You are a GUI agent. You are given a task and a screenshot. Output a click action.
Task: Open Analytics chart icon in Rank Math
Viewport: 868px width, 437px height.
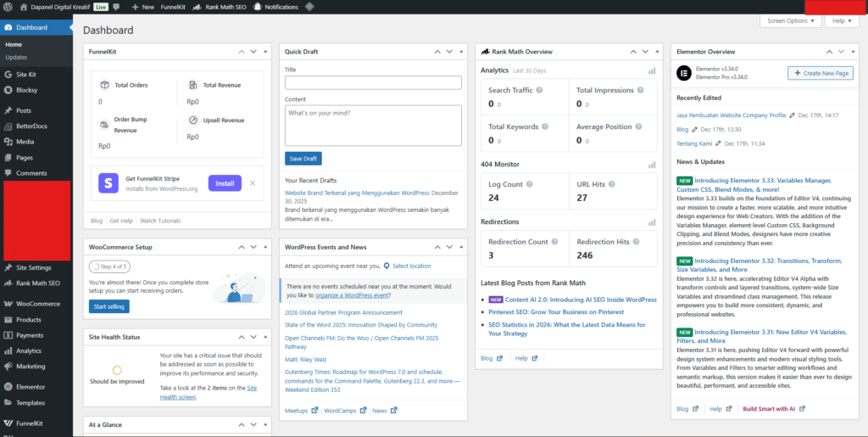point(652,71)
